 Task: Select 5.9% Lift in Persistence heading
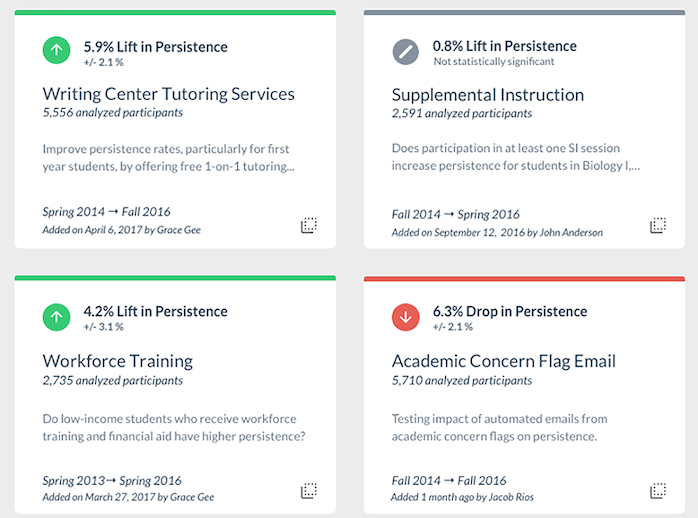click(155, 47)
